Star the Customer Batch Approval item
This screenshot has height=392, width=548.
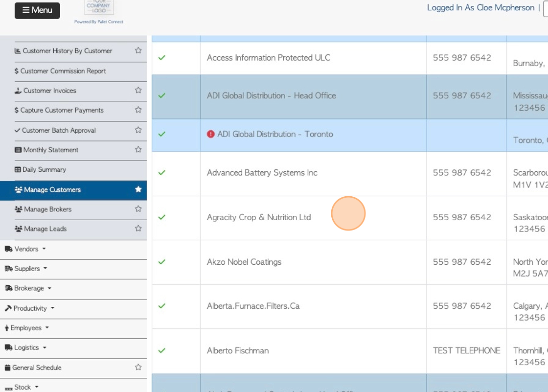138,130
